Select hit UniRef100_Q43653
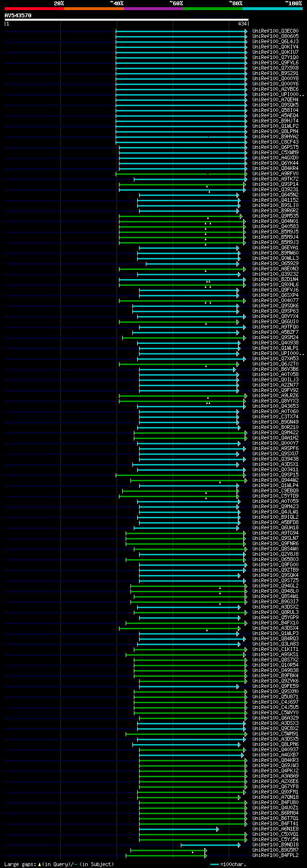 [x=275, y=406]
